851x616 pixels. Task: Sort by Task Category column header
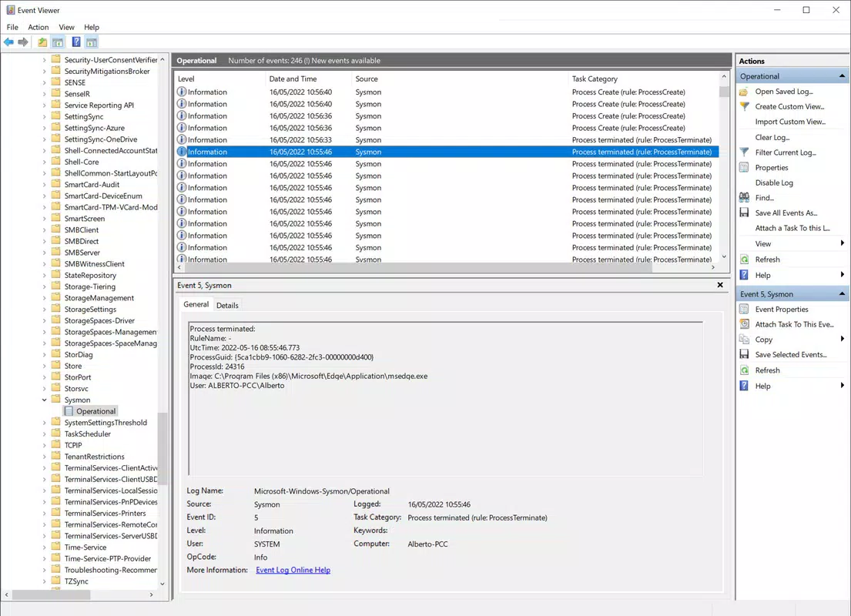[x=643, y=79]
